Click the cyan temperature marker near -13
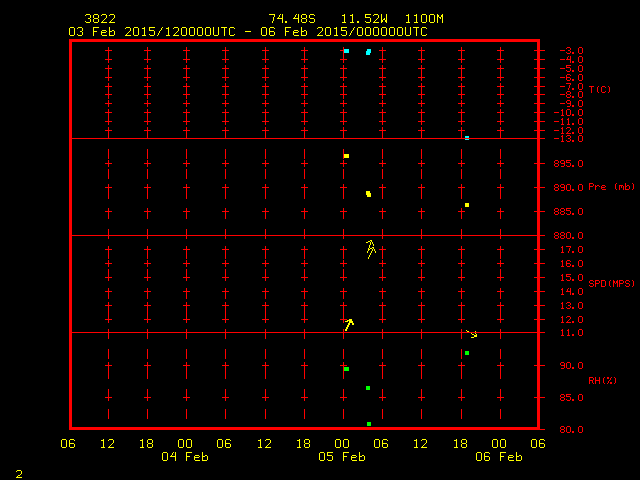The image size is (640, 480). pyautogui.click(x=467, y=137)
